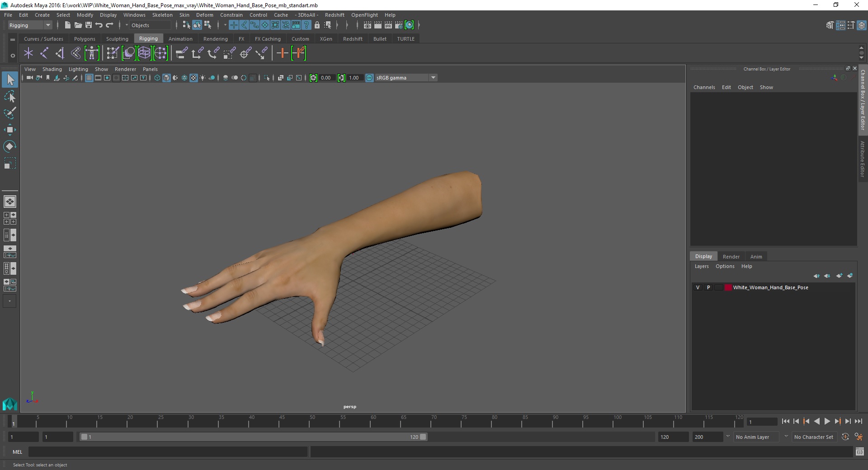Select the arrow Select Tool in toolbox
Screen dimensions: 868x470
coord(10,80)
